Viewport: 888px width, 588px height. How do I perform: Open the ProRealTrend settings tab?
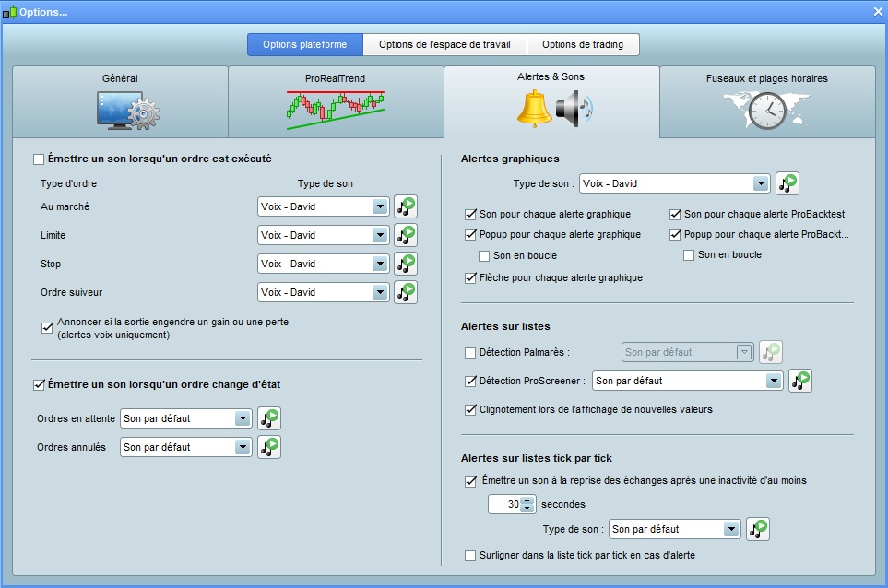coord(336,102)
